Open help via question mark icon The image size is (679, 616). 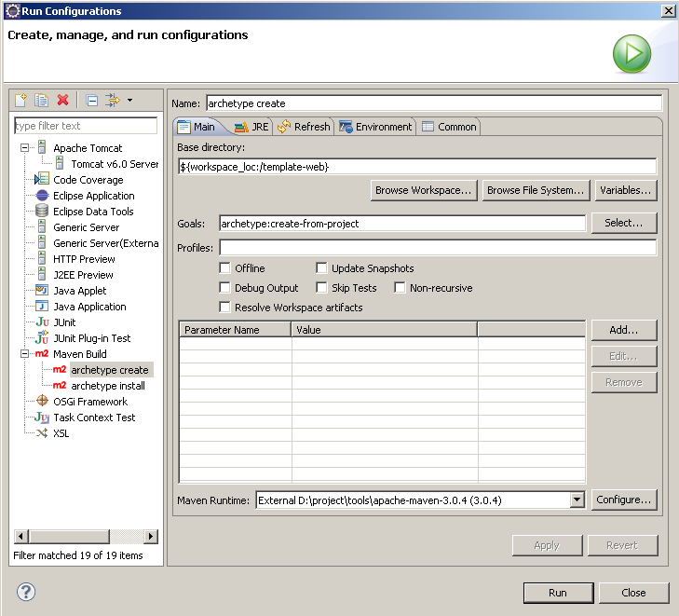click(26, 592)
